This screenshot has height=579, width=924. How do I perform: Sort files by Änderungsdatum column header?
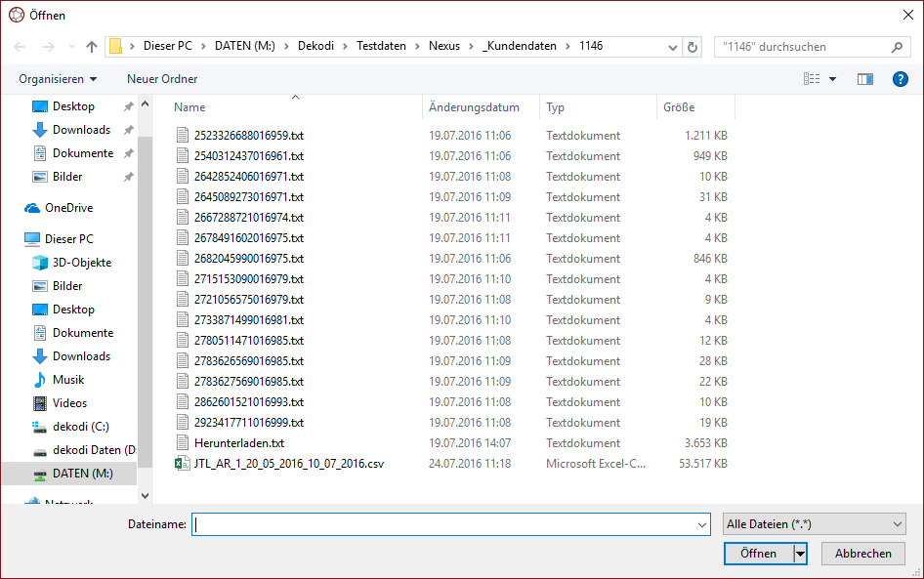pyautogui.click(x=474, y=107)
